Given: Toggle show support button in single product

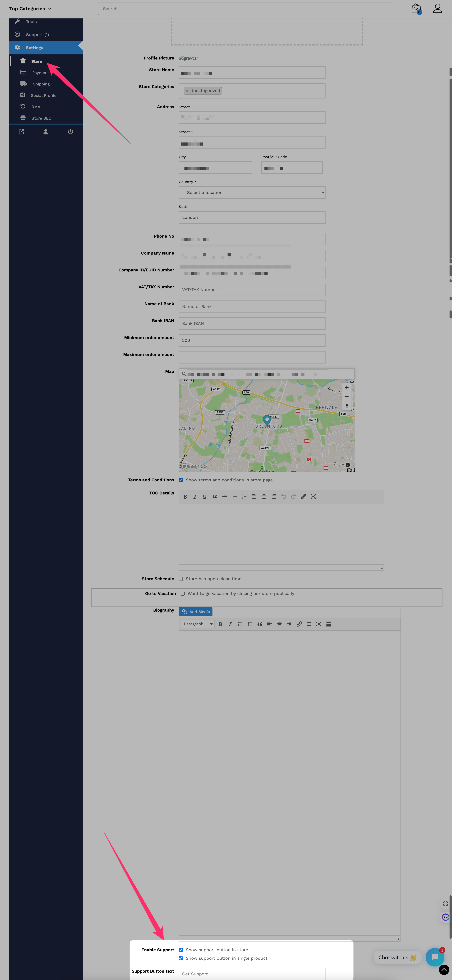Looking at the screenshot, I should [181, 958].
